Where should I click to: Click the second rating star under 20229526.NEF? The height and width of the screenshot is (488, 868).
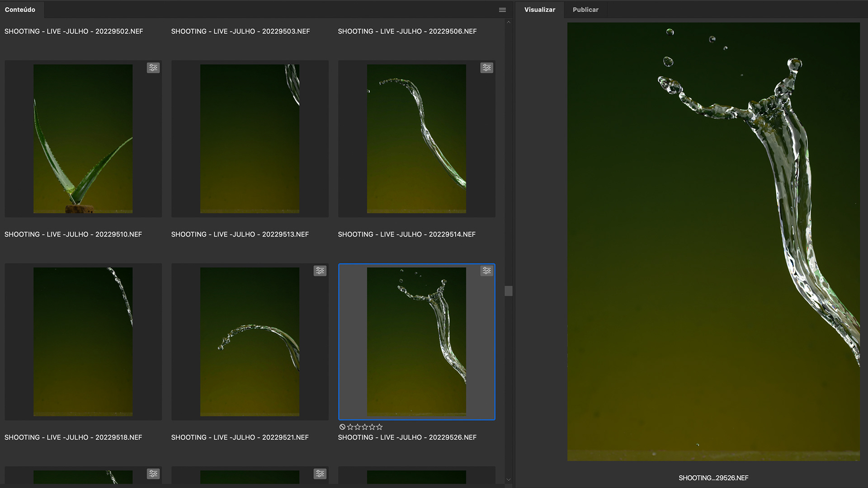[x=358, y=427]
